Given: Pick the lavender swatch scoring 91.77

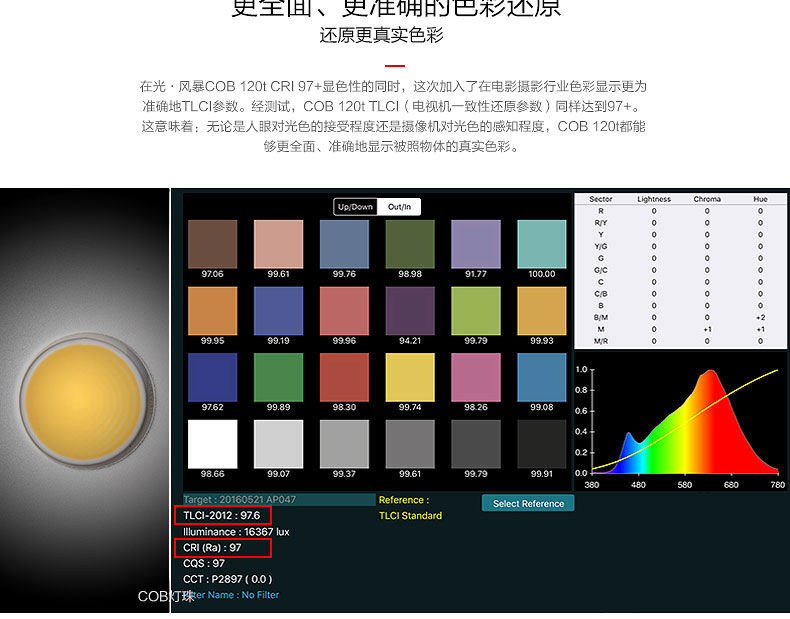Looking at the screenshot, I should coord(475,244).
